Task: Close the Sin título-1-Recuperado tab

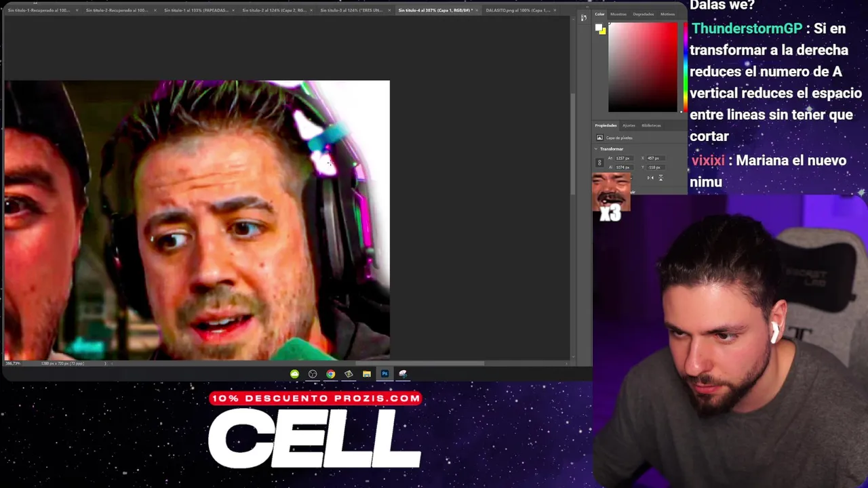Action: click(77, 10)
